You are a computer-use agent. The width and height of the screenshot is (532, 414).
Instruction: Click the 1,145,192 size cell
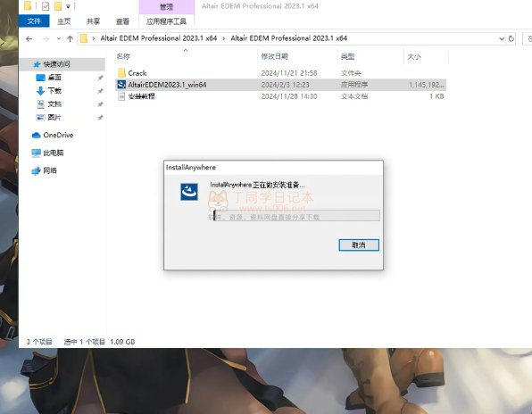pos(426,85)
